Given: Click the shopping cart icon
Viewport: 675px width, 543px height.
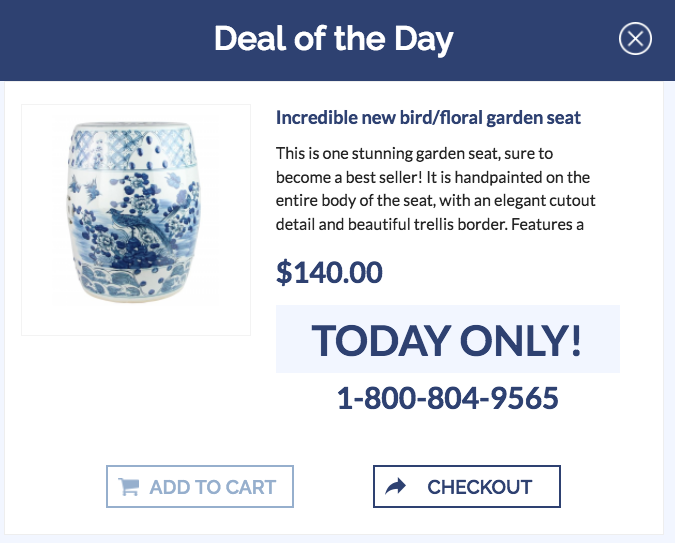Looking at the screenshot, I should pyautogui.click(x=129, y=487).
